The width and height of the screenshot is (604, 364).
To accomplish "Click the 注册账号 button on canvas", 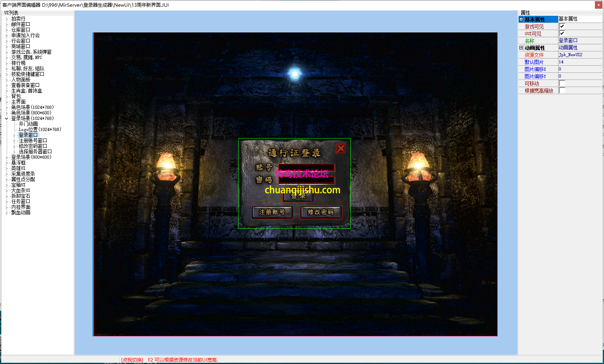I will pyautogui.click(x=272, y=212).
